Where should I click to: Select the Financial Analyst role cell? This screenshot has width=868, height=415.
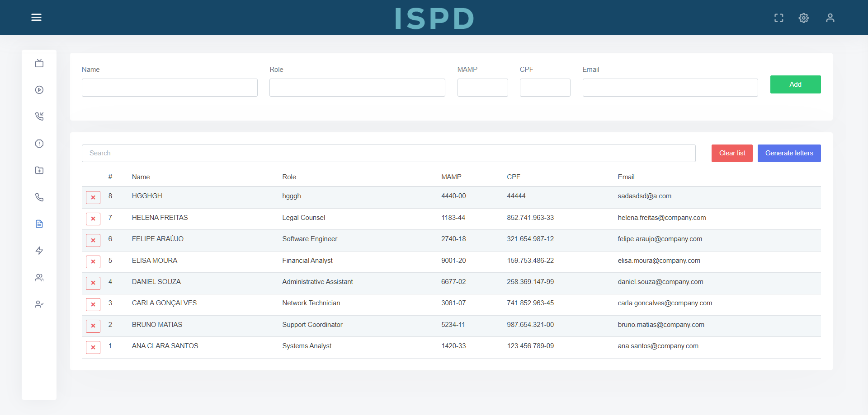[x=307, y=261]
